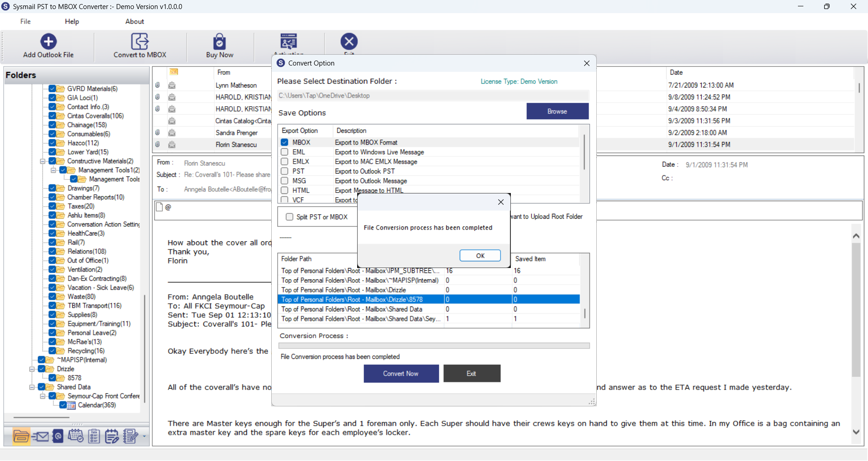Click the paperclip on Florin Stanescu row
Screen dimensions: 868x461
click(x=157, y=144)
